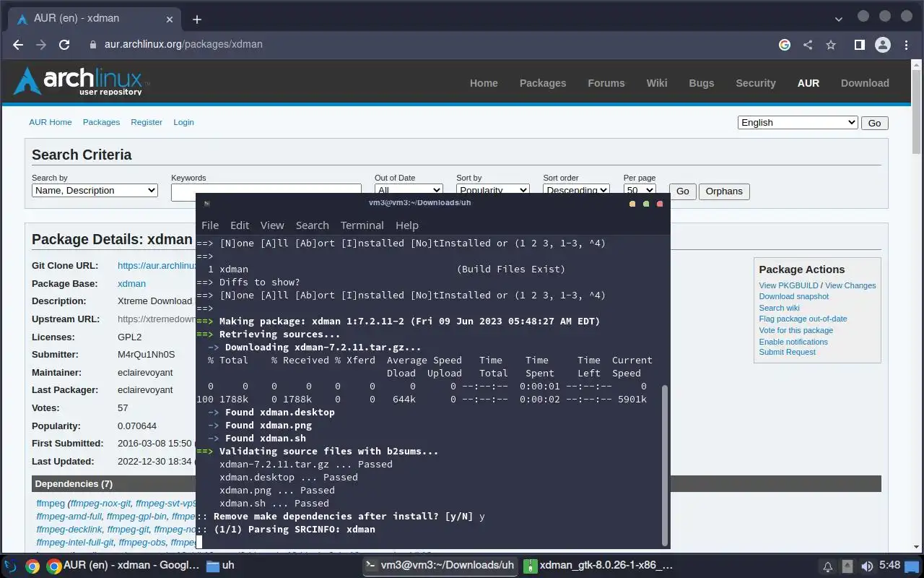The image size is (924, 578).
Task: Open the terminal Help menu
Action: click(x=407, y=225)
